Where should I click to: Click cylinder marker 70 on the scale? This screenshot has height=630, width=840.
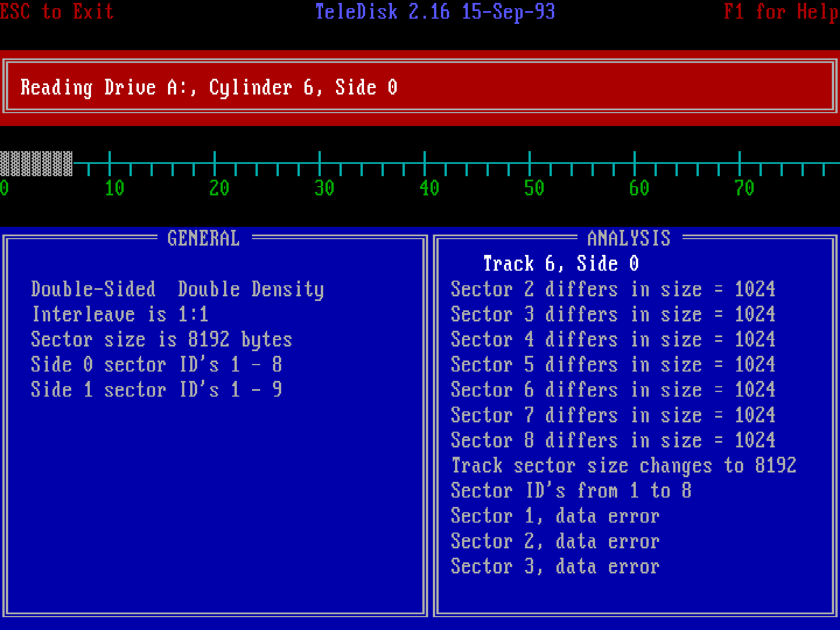pos(744,188)
